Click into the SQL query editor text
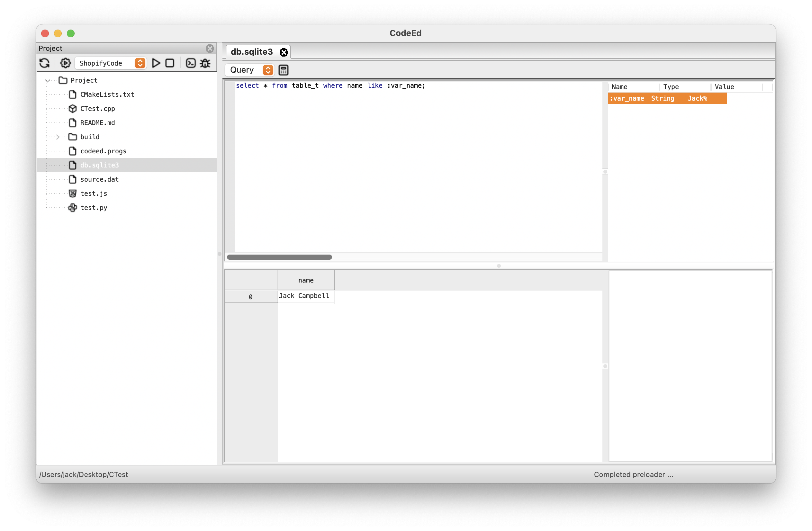812x531 pixels. [x=330, y=85]
